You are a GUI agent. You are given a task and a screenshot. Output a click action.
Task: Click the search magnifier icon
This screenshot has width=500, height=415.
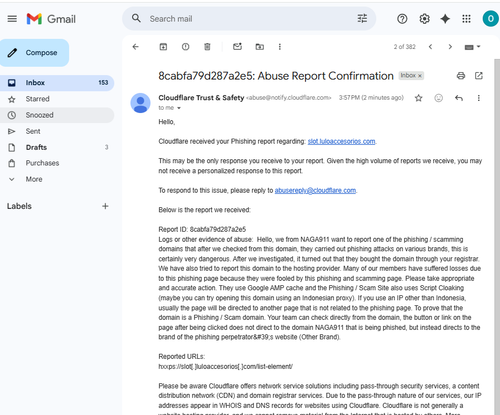pos(136,18)
